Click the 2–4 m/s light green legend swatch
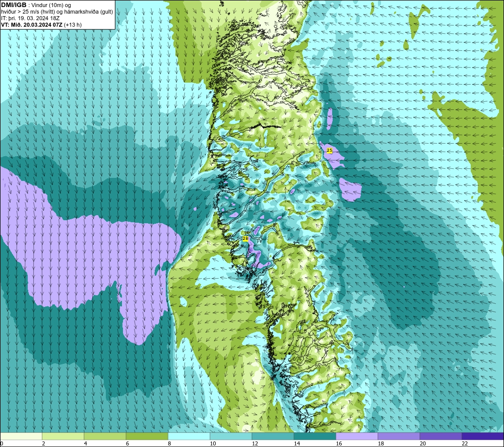The width and height of the screenshot is (504, 447). [x=63, y=436]
